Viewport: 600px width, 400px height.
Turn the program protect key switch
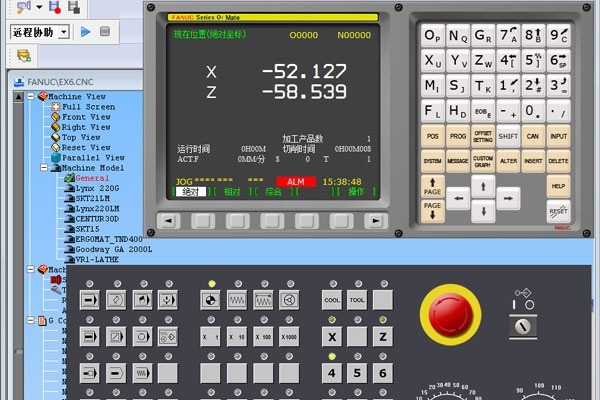point(523,325)
